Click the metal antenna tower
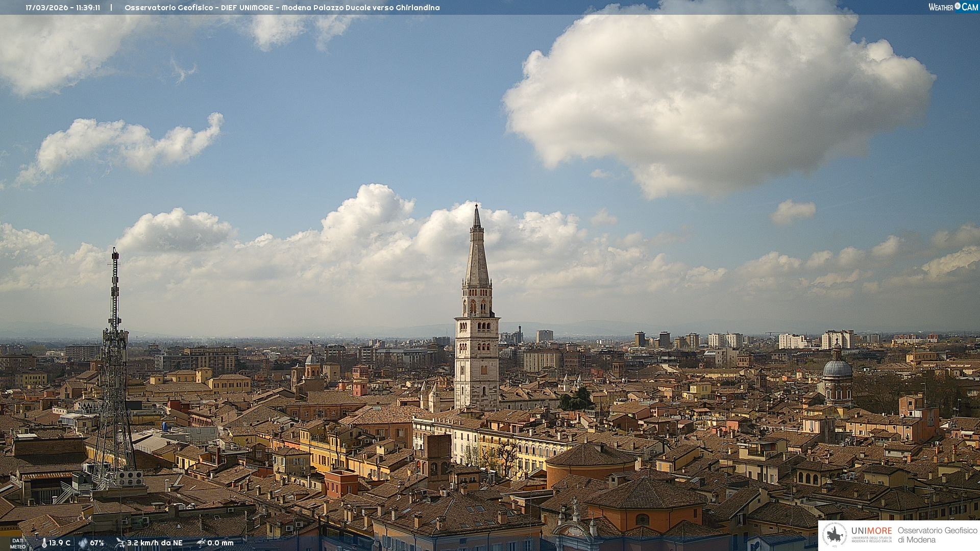Image resolution: width=980 pixels, height=551 pixels. [x=114, y=357]
